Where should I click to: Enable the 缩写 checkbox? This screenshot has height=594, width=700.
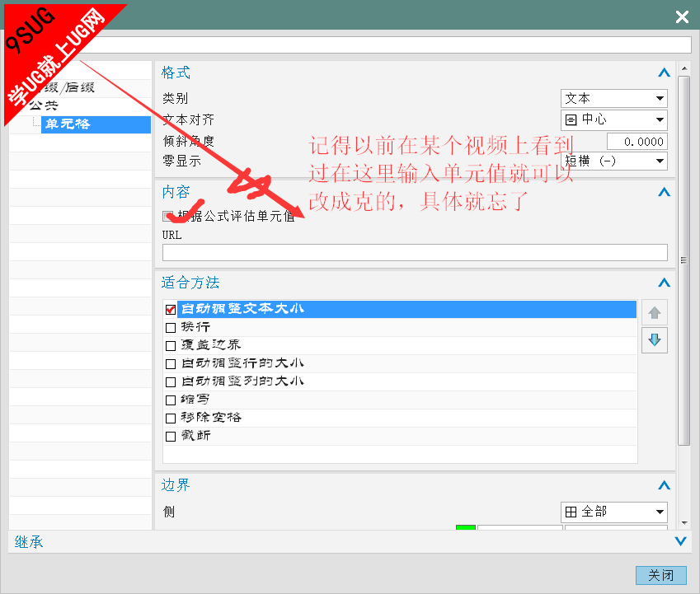[170, 400]
